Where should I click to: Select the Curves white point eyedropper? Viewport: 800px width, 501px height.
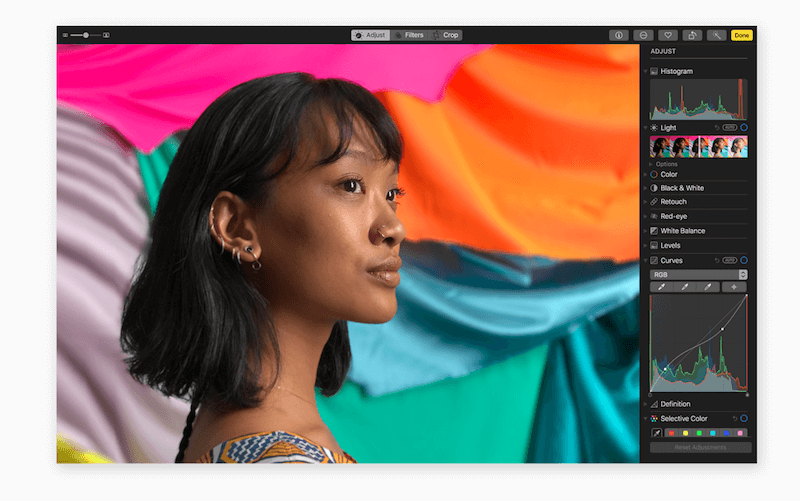coord(711,287)
